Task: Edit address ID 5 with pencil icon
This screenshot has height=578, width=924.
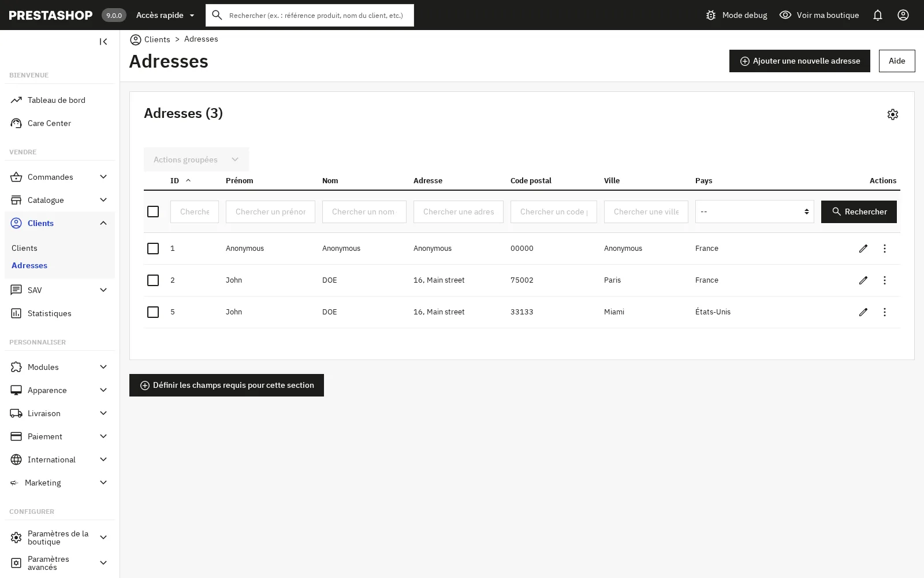Action: [863, 312]
